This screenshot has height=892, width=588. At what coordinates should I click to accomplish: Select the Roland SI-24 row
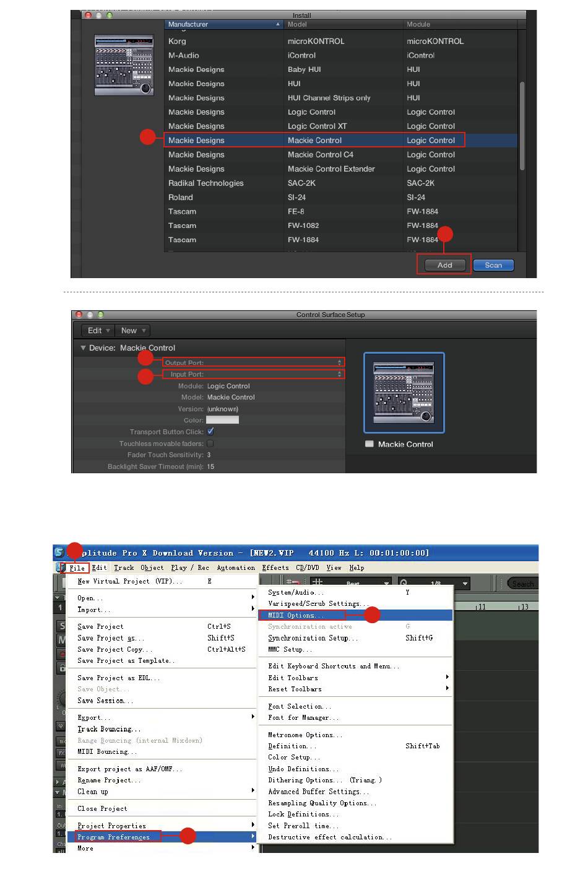coord(340,198)
